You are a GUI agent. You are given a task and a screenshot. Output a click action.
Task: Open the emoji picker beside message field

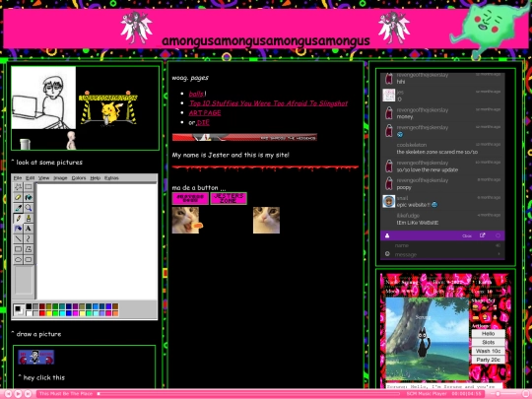[x=387, y=254]
